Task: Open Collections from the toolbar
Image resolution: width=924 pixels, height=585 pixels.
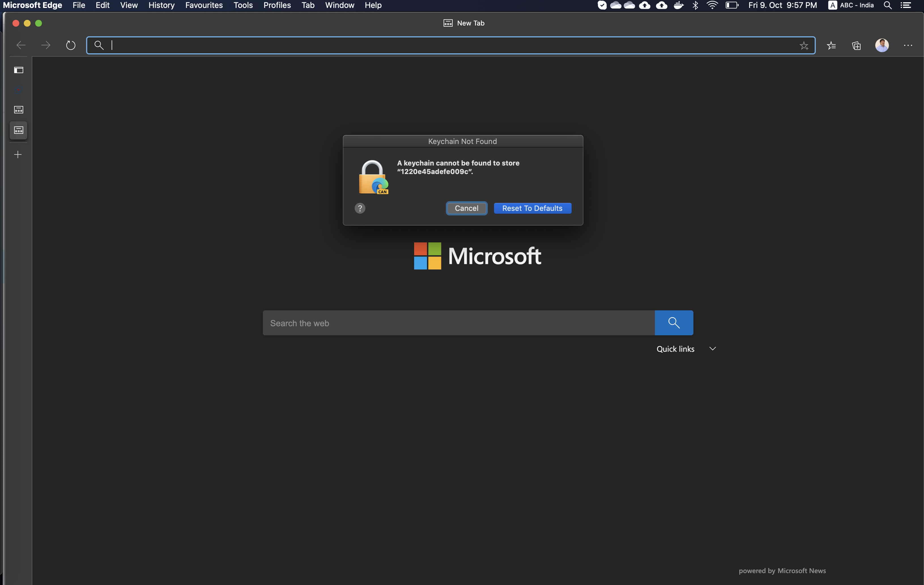Action: [x=856, y=45]
